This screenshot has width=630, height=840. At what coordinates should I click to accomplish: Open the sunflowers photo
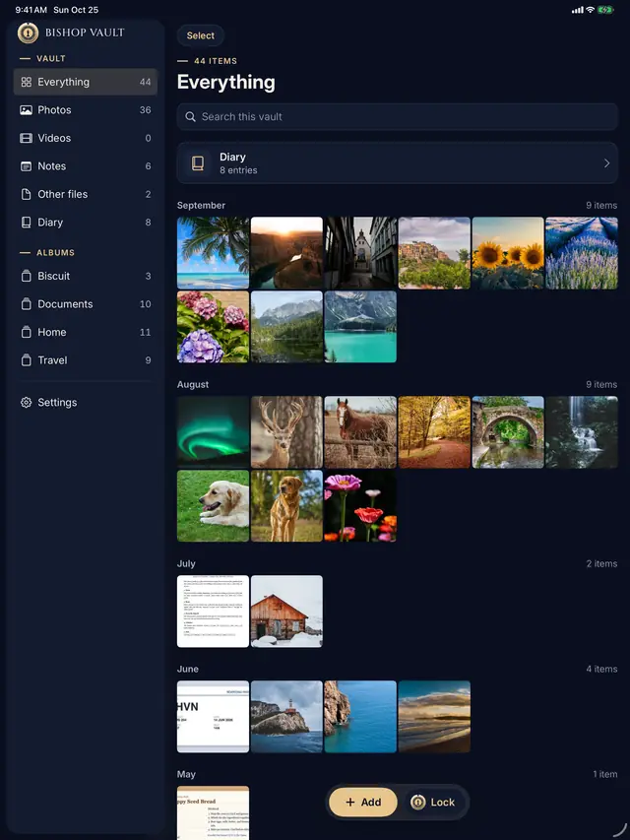[x=508, y=253]
